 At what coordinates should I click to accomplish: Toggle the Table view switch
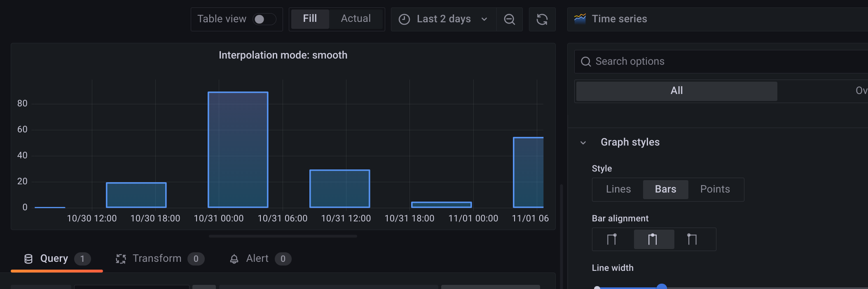pyautogui.click(x=264, y=19)
